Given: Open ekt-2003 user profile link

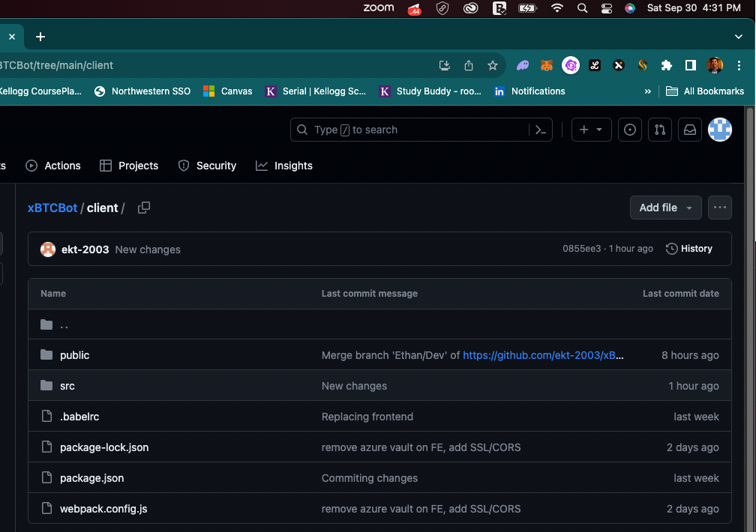Looking at the screenshot, I should pos(85,250).
